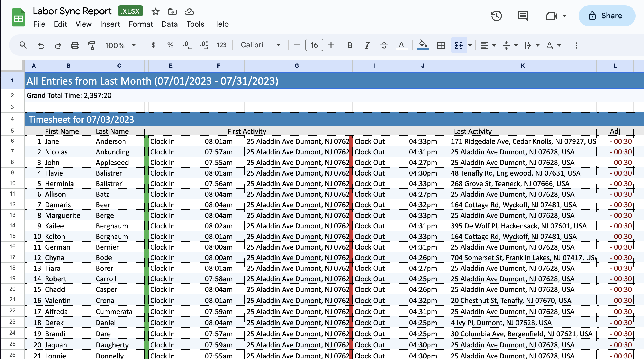Open version history clock icon
The image size is (644, 359).
[496, 16]
